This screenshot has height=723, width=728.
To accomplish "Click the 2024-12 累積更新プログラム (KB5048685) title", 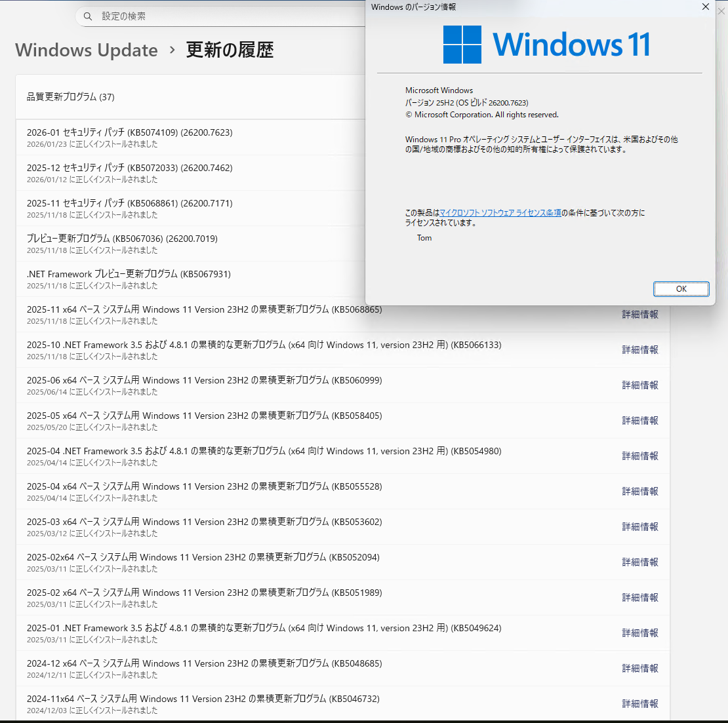I will coord(204,663).
